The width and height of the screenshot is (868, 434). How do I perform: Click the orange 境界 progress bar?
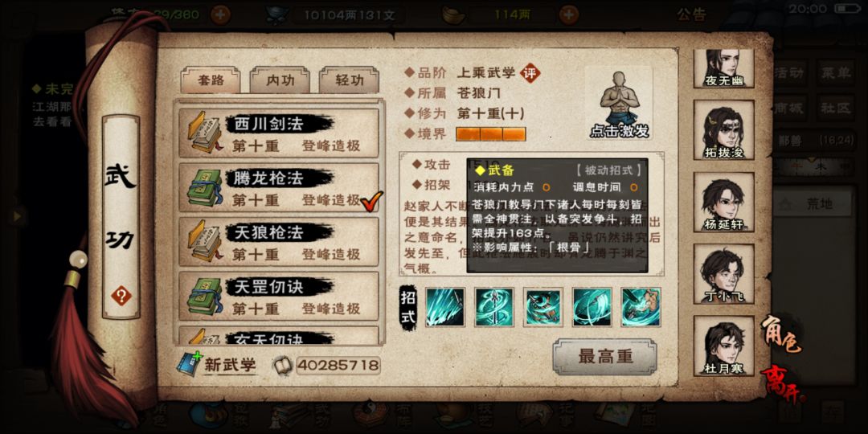click(x=490, y=134)
